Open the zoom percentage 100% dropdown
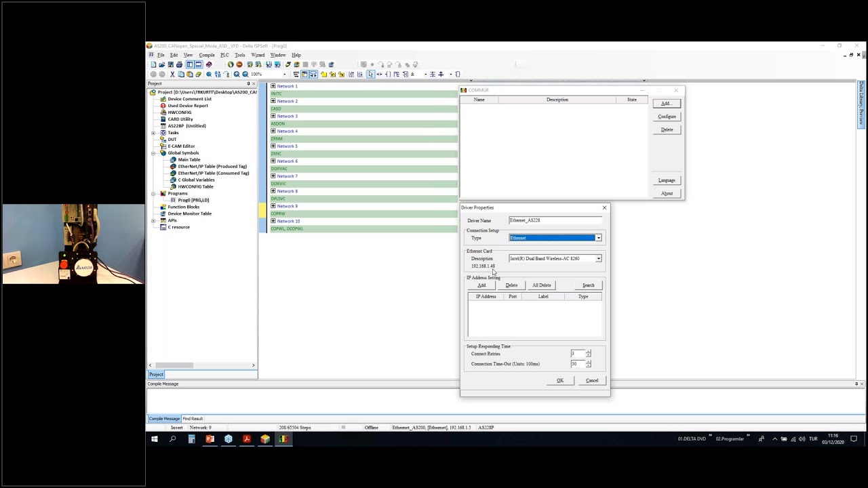Viewport: 868px width, 488px height. click(284, 74)
